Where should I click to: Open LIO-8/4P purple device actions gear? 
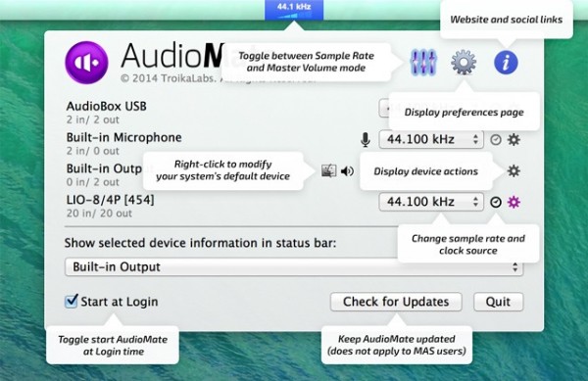(514, 203)
